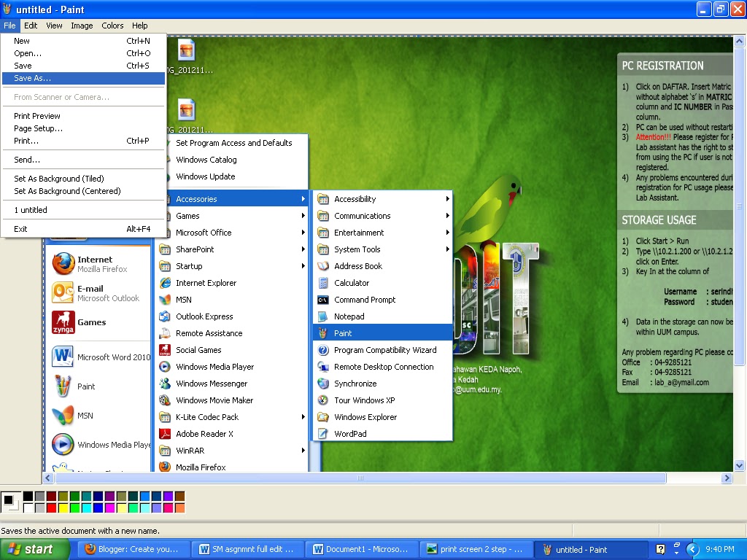This screenshot has height=560, width=747.
Task: Expand the WinRAR submenu arrow
Action: click(x=303, y=451)
